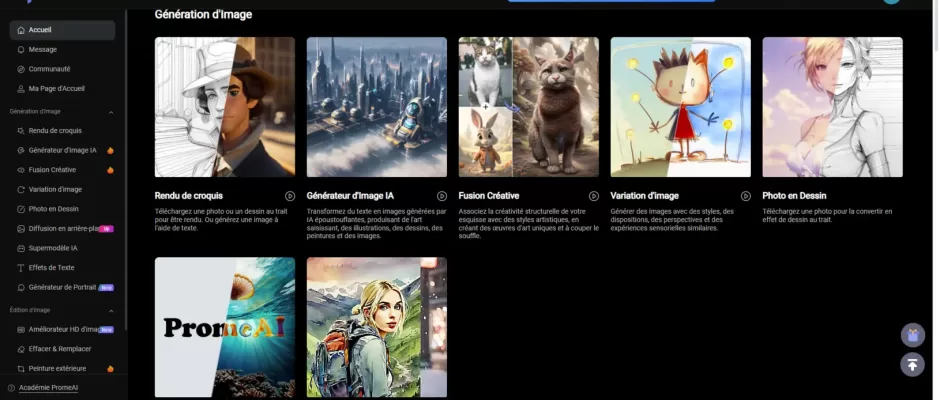This screenshot has height=400, width=940.
Task: Click the back-to-top arrow button
Action: point(912,364)
